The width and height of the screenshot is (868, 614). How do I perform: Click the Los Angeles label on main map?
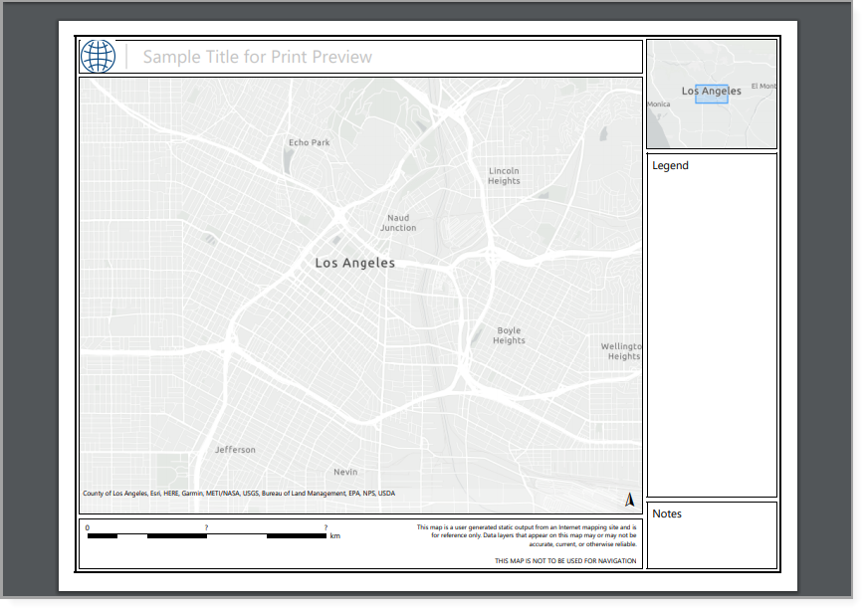(x=354, y=264)
